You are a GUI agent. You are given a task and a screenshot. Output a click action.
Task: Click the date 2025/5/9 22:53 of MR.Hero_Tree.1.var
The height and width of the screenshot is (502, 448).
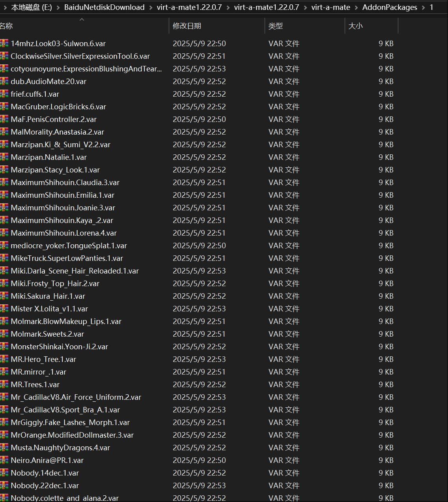pos(199,359)
